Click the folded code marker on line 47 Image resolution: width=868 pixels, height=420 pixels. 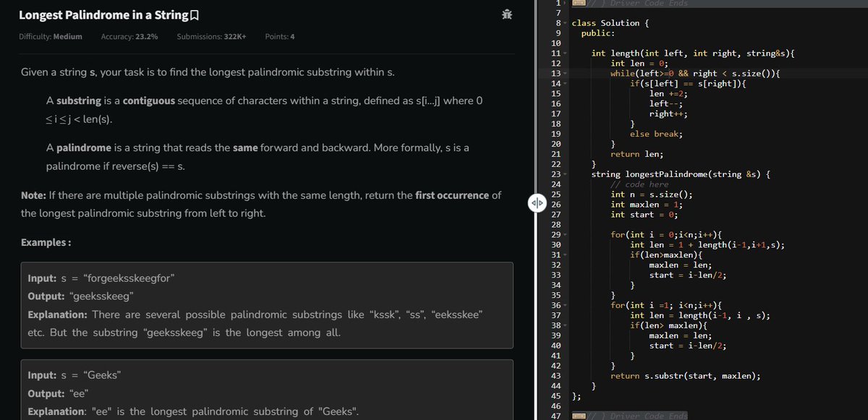(578, 416)
